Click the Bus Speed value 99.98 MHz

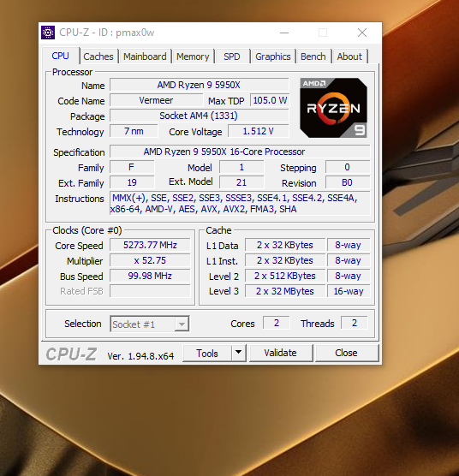coord(150,276)
